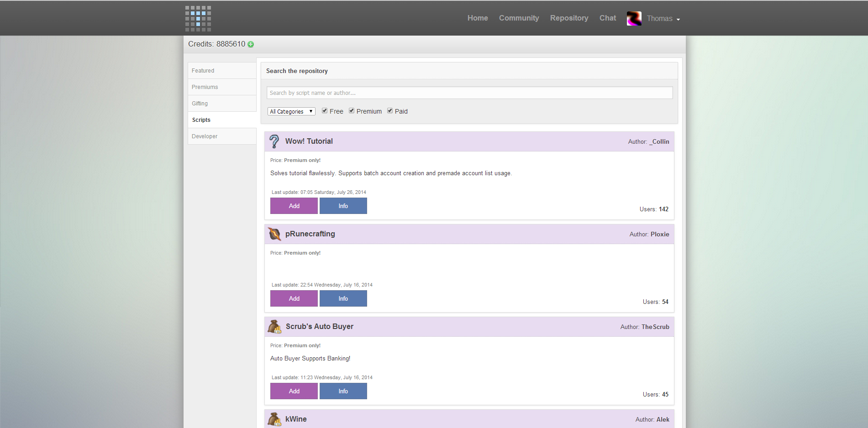
Task: Open Info for Scrub's Auto Buyer
Action: click(343, 391)
